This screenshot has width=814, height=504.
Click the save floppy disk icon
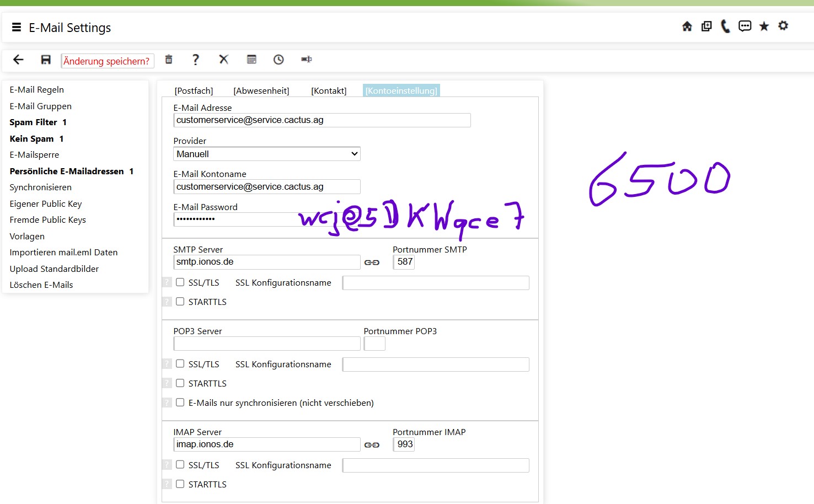coord(46,60)
